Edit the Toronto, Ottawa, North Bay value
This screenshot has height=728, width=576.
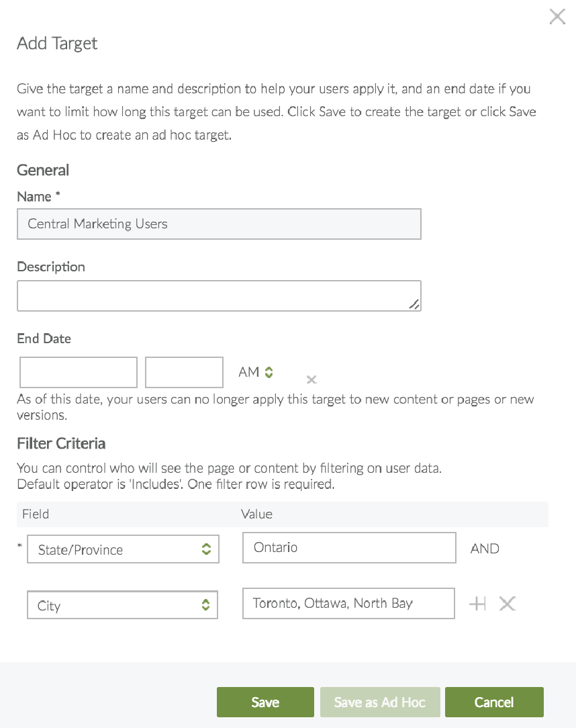pyautogui.click(x=348, y=604)
